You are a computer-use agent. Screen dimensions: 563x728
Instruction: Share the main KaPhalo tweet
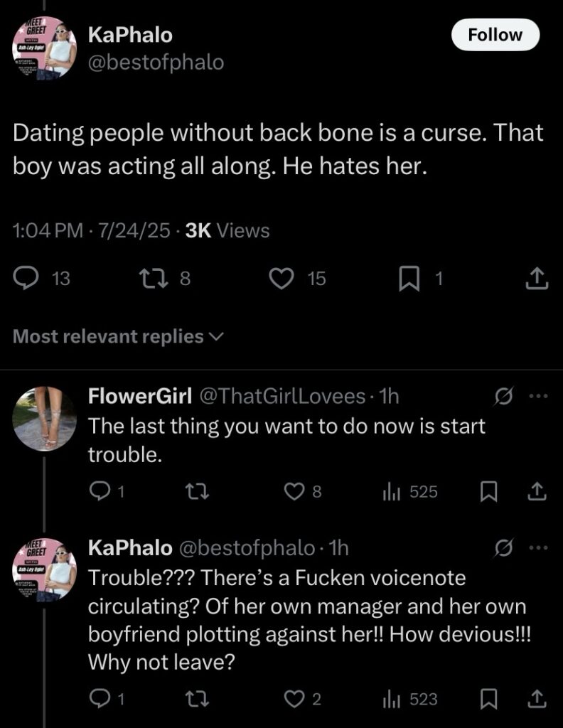pyautogui.click(x=537, y=279)
